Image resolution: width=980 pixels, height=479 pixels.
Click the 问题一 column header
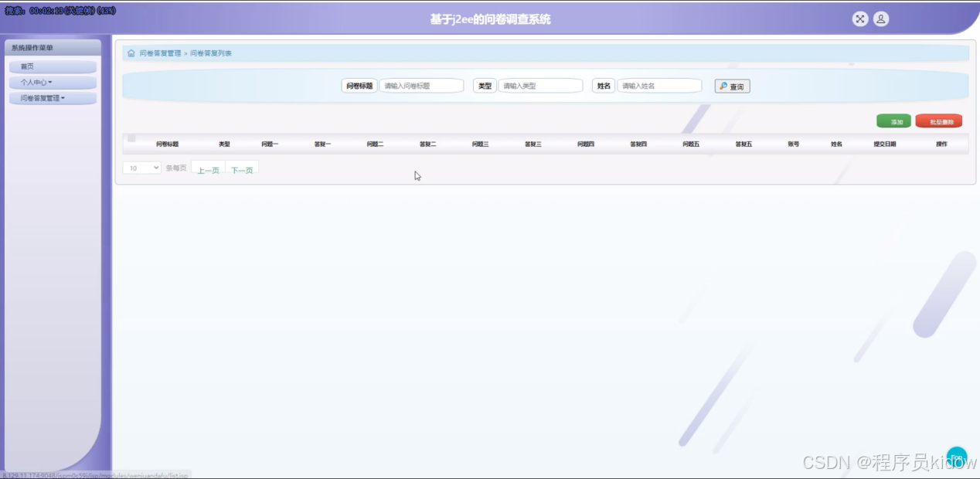[x=270, y=144]
